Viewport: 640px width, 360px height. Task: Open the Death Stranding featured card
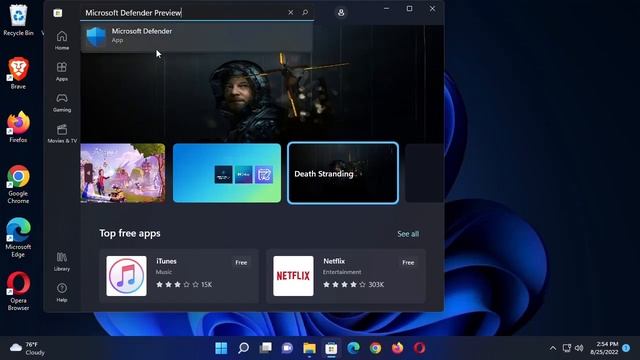pyautogui.click(x=343, y=173)
